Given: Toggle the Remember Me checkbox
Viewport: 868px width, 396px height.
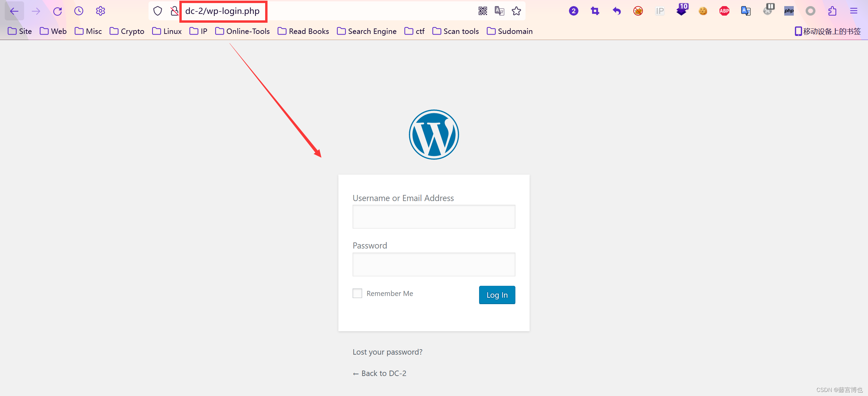Looking at the screenshot, I should 358,294.
